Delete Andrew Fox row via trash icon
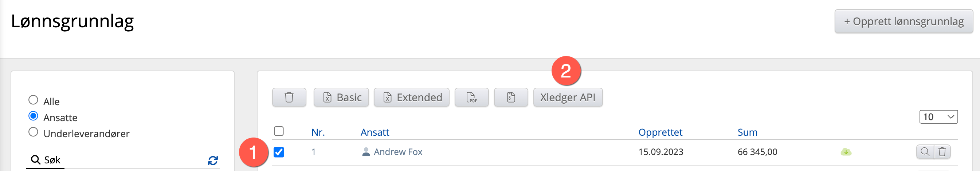This screenshot has height=171, width=980. (942, 152)
